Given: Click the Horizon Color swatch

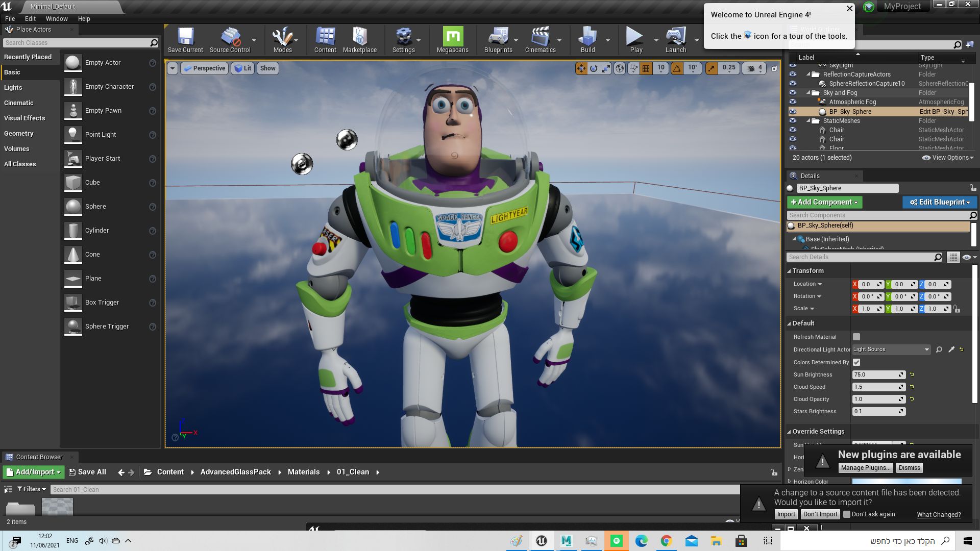Looking at the screenshot, I should pos(906,481).
